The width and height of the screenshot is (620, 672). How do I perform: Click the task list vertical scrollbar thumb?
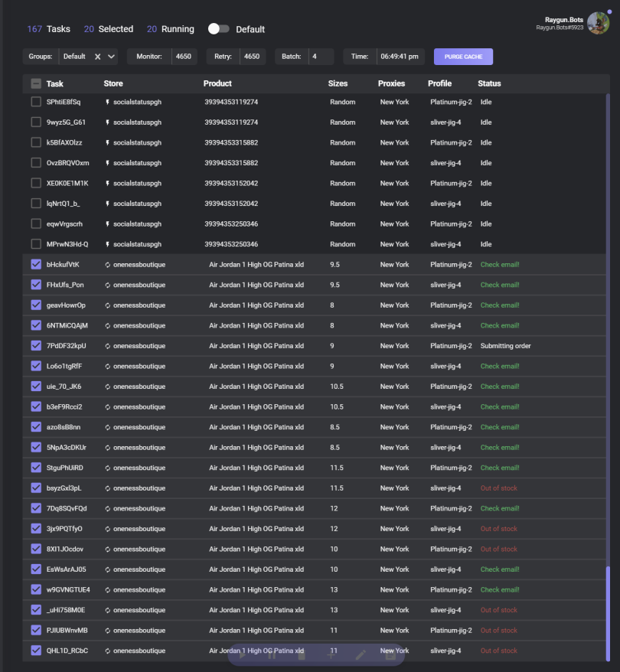608,613
